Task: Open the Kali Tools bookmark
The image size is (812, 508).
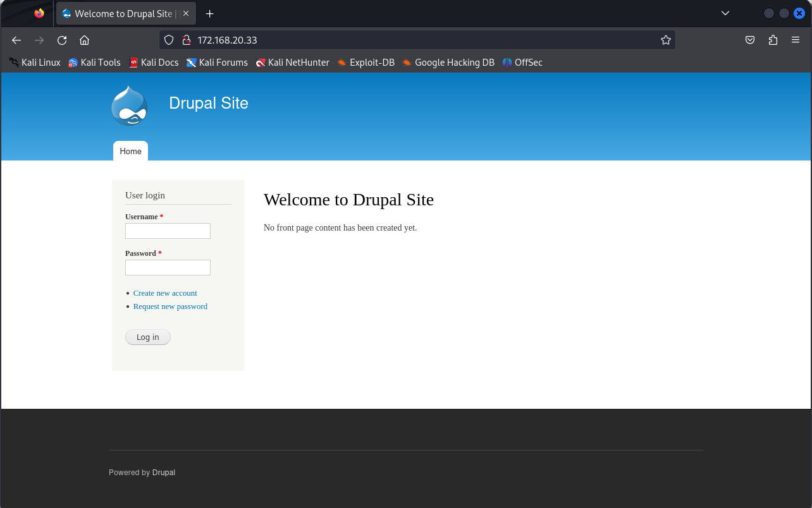Action: 94,63
